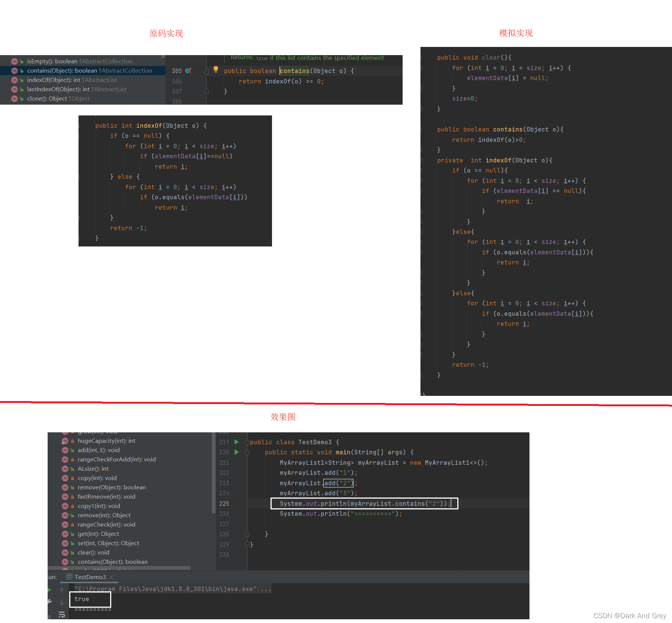The image size is (672, 623).
Task: Click public icon beside lastIndexOf(Object): int
Action: 22,89
